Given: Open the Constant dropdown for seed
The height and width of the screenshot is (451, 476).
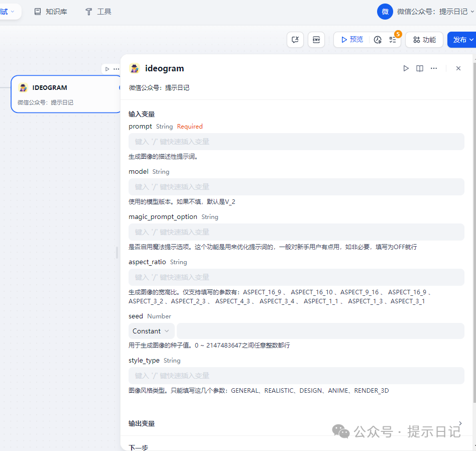Looking at the screenshot, I should tap(151, 331).
